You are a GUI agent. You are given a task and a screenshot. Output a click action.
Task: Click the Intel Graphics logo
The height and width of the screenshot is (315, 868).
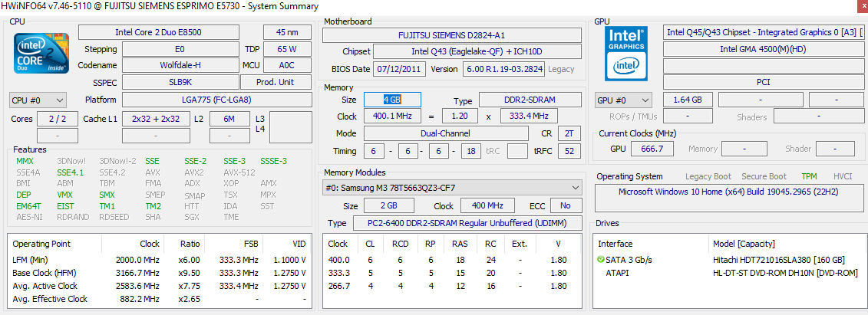627,53
